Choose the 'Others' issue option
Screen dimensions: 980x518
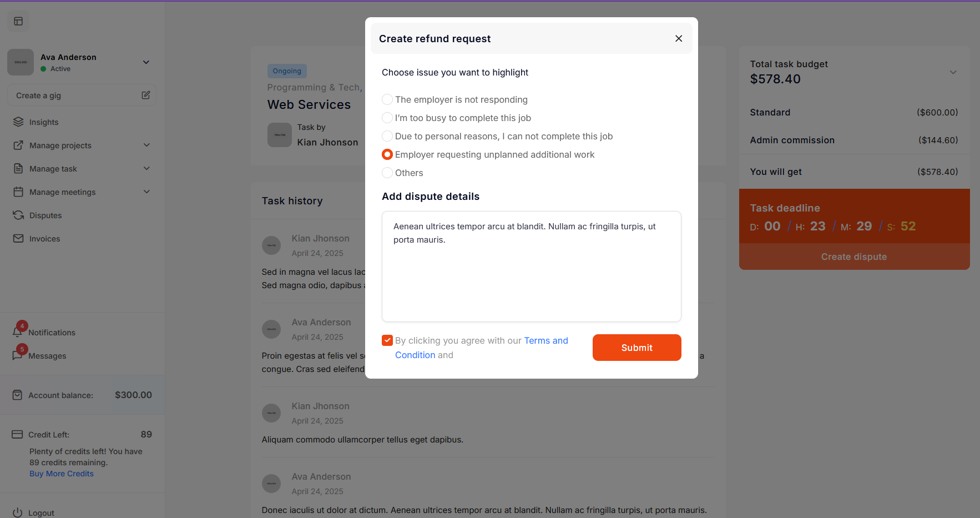click(387, 173)
